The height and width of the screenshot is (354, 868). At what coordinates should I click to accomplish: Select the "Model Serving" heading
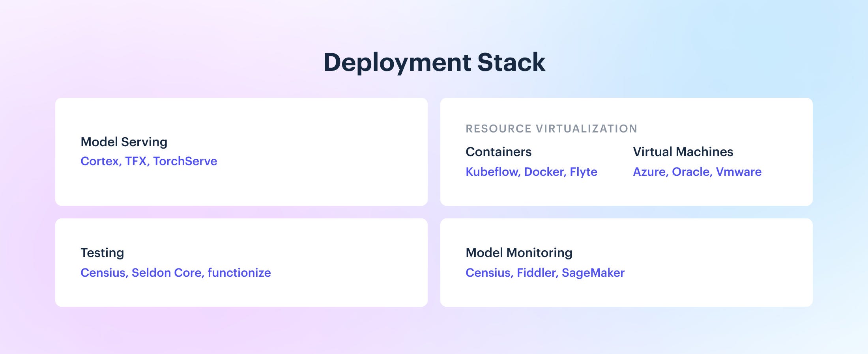124,142
